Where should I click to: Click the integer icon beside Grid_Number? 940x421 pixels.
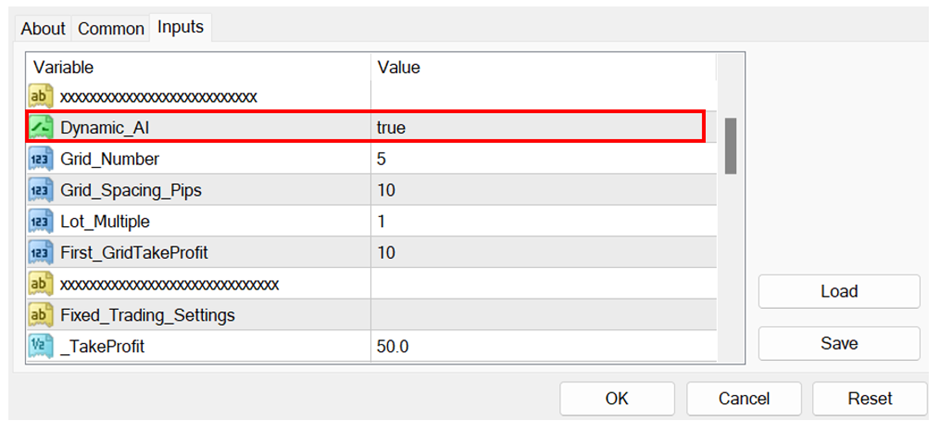[41, 159]
